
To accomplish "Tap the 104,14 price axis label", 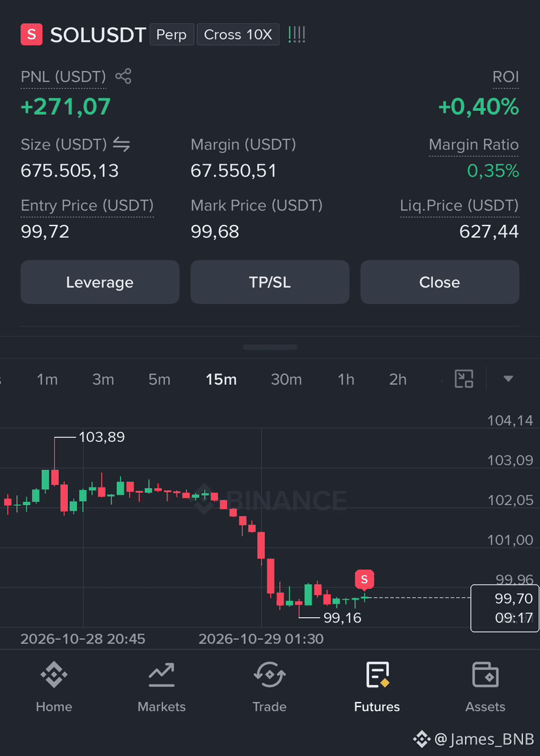I will click(x=510, y=420).
